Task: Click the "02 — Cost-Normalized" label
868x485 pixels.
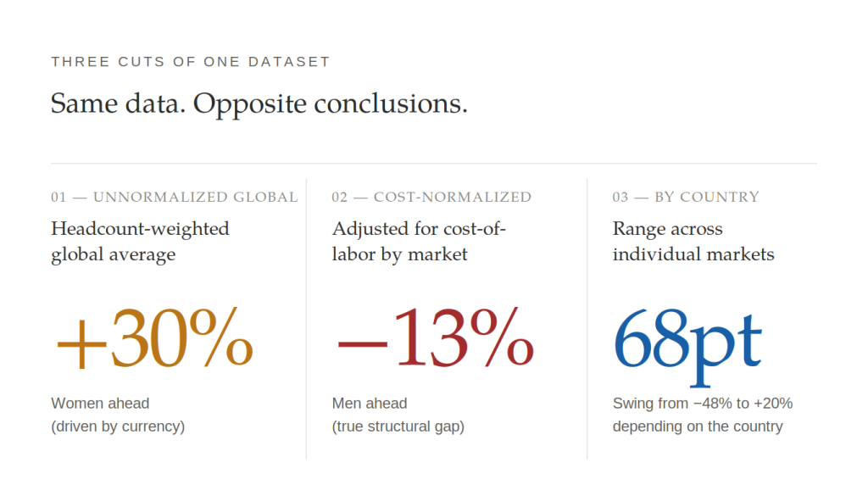Action: (x=431, y=198)
